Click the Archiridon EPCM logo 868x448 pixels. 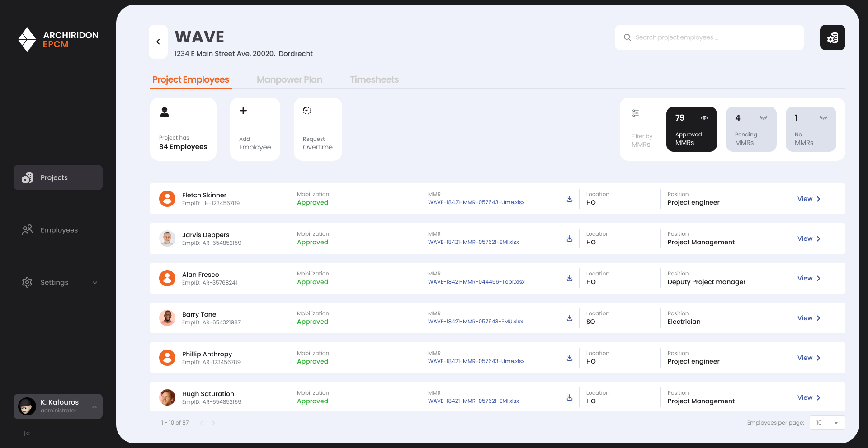(58, 39)
